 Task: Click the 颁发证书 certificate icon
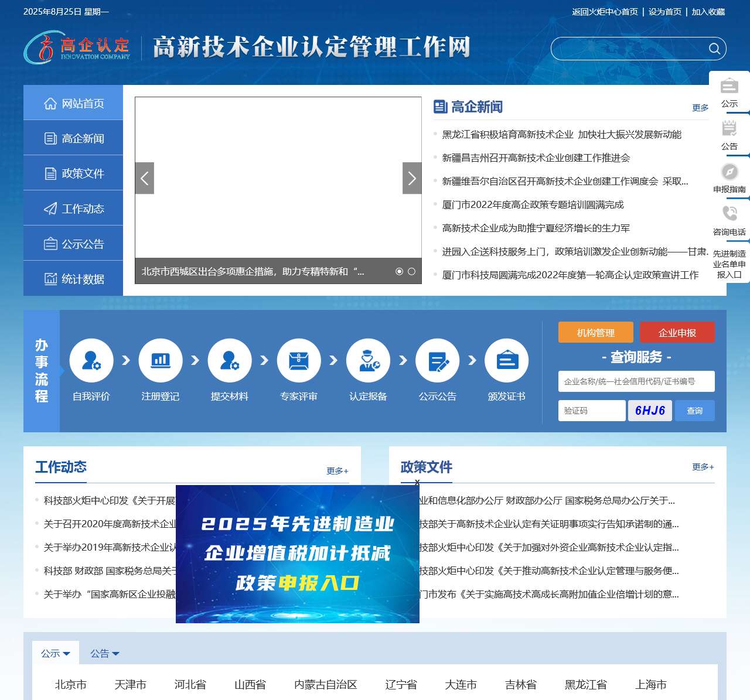pos(506,360)
